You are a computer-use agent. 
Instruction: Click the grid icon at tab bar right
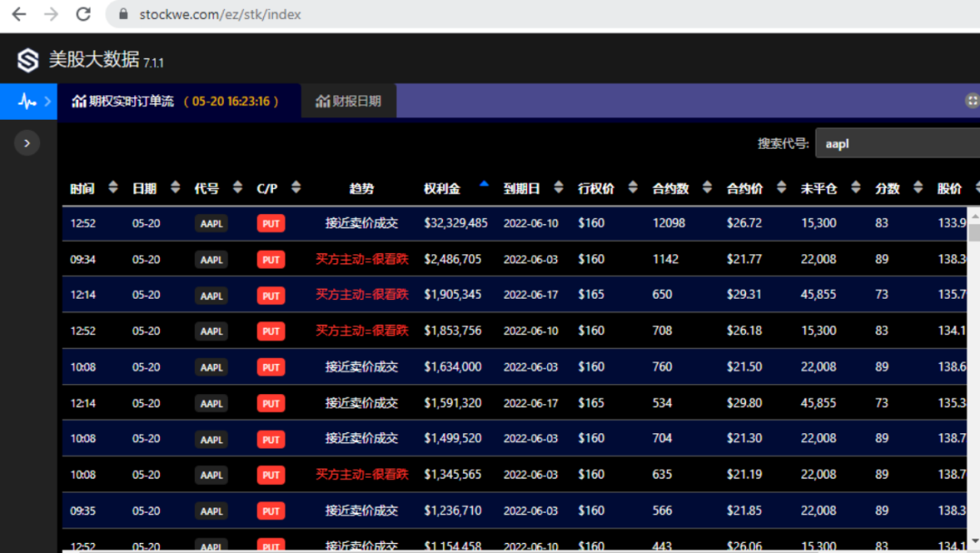(x=972, y=101)
